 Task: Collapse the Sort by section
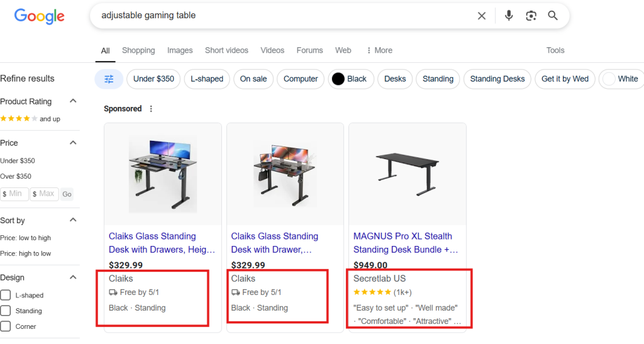(x=73, y=220)
